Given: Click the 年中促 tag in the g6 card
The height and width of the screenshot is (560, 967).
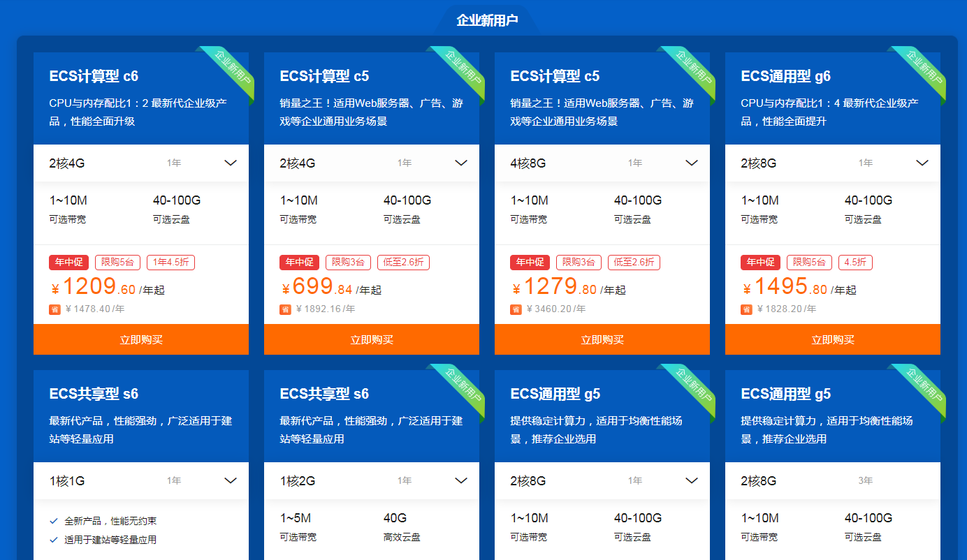Looking at the screenshot, I should pyautogui.click(x=760, y=263).
